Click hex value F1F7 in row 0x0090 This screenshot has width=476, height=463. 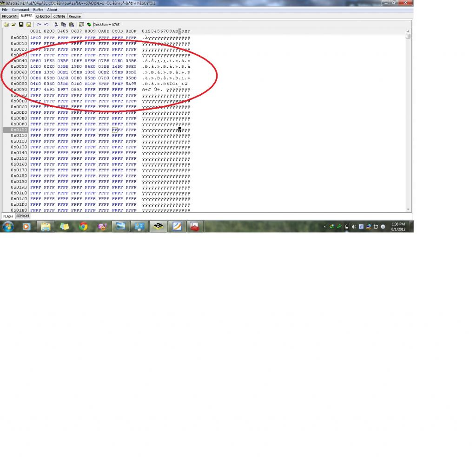pyautogui.click(x=35, y=90)
